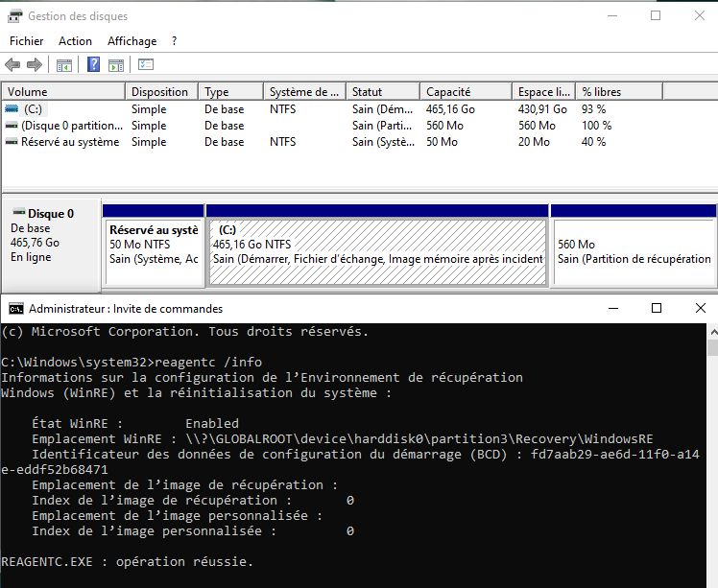Sort by Système de... column header
The image size is (718, 588).
[x=305, y=91]
